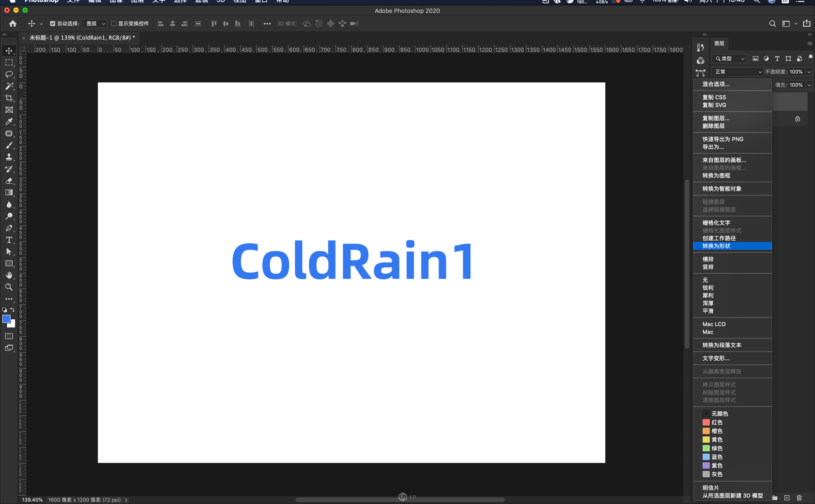Click the delete layer trash icon
Viewport: 815px width, 504px height.
click(799, 498)
